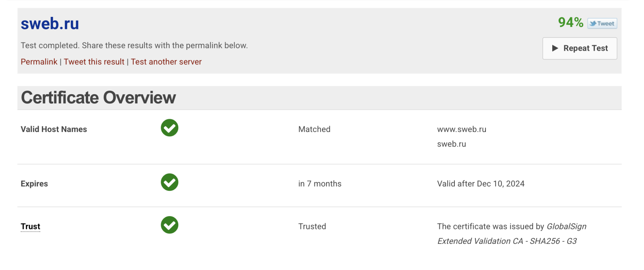Open the Test another server link
644x270 pixels.
pyautogui.click(x=166, y=62)
